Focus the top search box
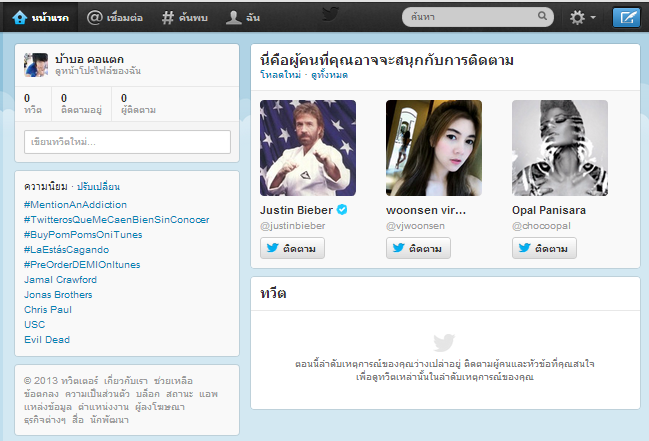This screenshot has height=441, width=649. click(x=478, y=17)
